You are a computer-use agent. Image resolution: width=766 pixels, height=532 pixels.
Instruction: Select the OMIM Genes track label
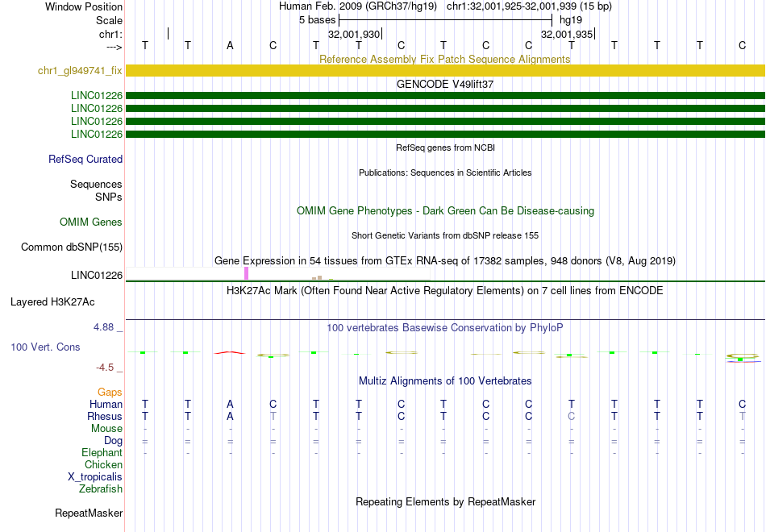tap(91, 222)
